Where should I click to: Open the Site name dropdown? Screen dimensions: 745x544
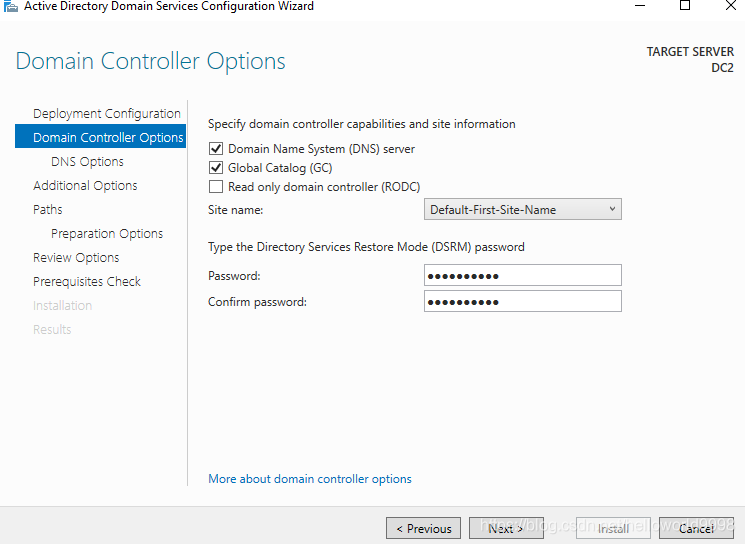(x=523, y=210)
